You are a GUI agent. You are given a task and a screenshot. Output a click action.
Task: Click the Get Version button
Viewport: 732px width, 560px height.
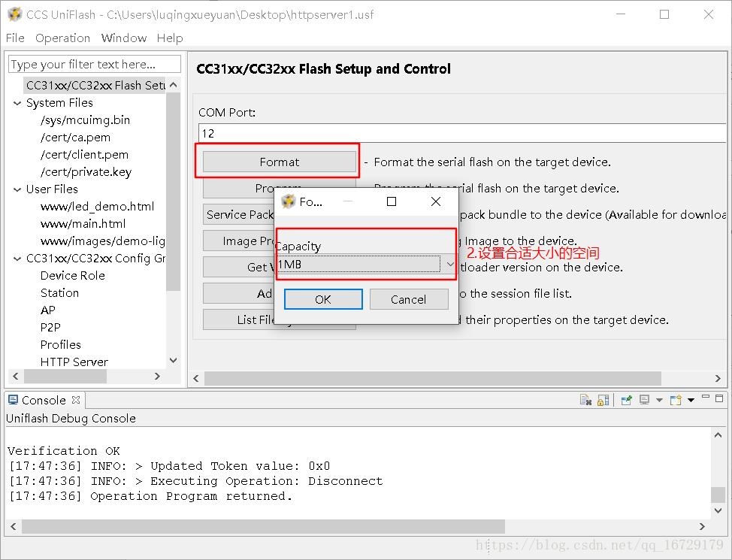tap(239, 267)
